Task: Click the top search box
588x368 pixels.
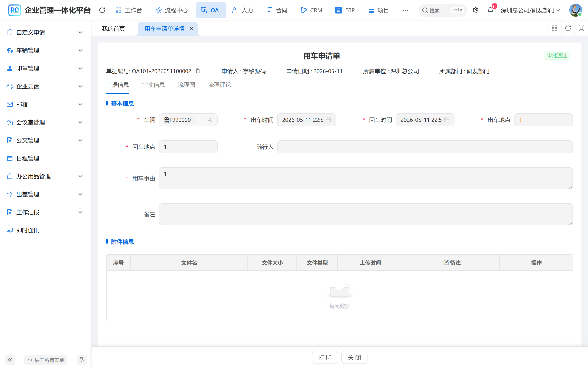Action: (443, 10)
